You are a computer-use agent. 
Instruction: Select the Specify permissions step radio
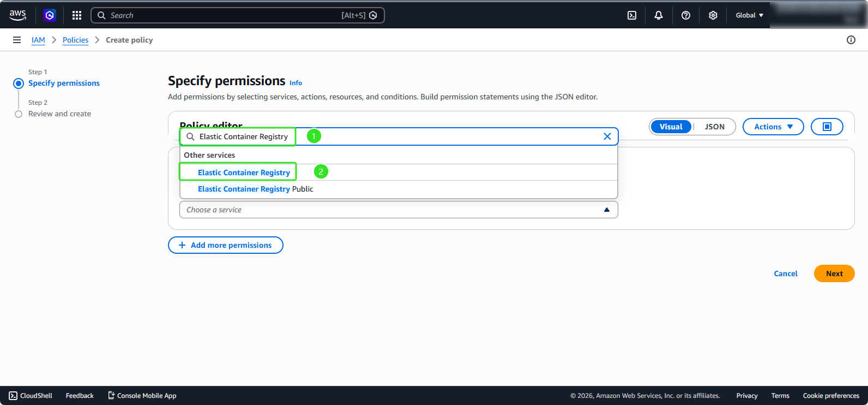(19, 84)
